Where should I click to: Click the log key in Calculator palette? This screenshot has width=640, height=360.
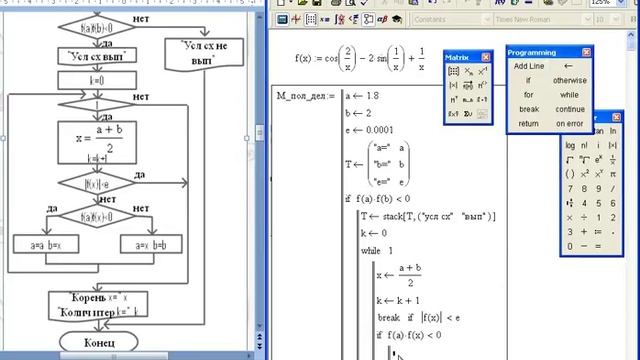point(570,145)
